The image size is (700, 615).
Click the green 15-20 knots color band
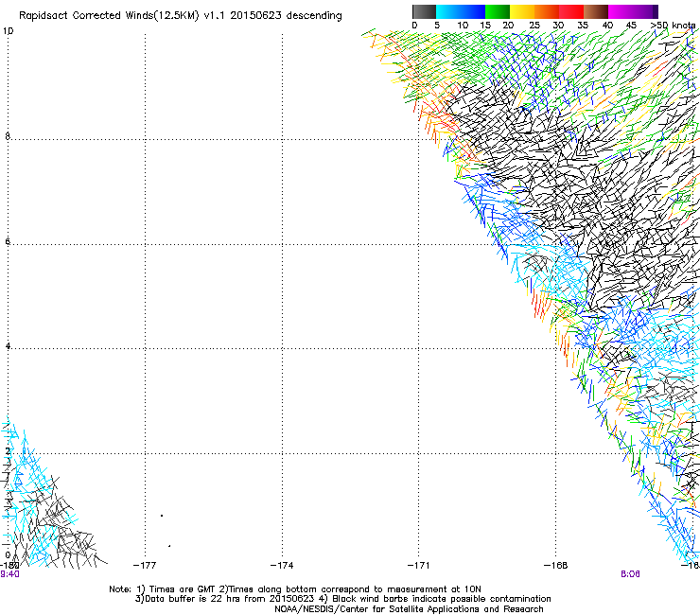tap(498, 11)
